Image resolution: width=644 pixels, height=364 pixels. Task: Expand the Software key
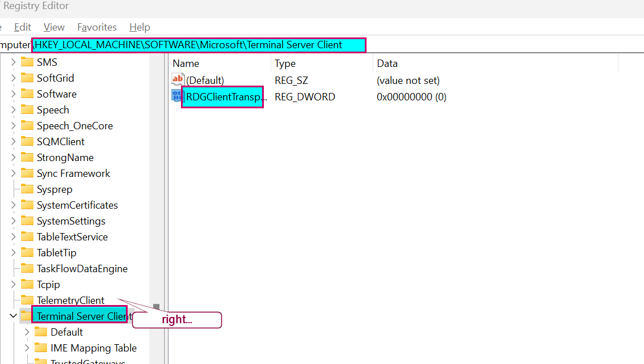point(13,94)
